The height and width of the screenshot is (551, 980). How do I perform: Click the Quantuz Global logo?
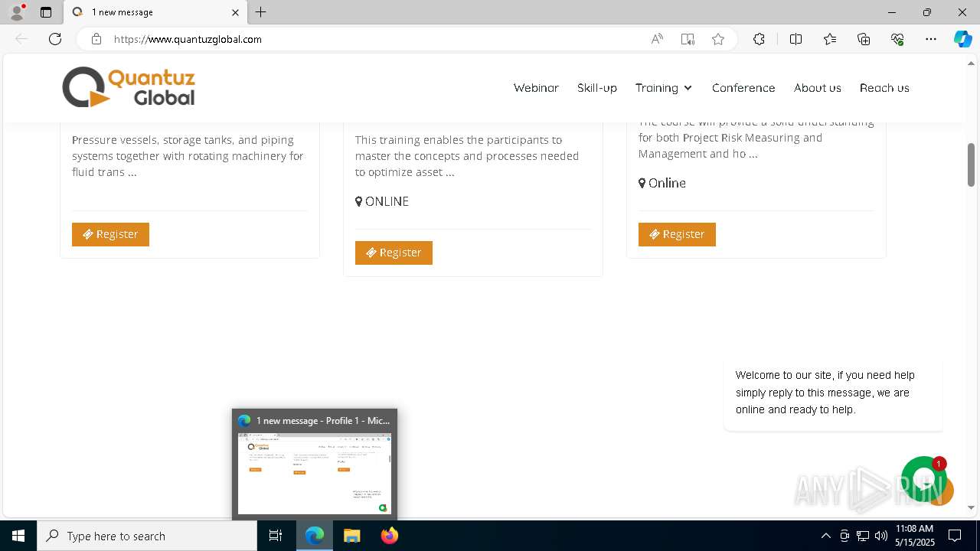[x=129, y=87]
